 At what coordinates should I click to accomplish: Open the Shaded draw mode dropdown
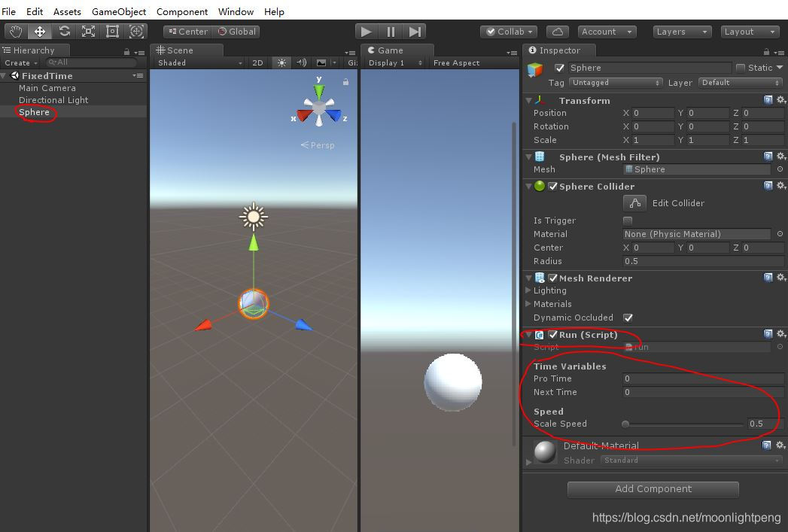tap(199, 62)
